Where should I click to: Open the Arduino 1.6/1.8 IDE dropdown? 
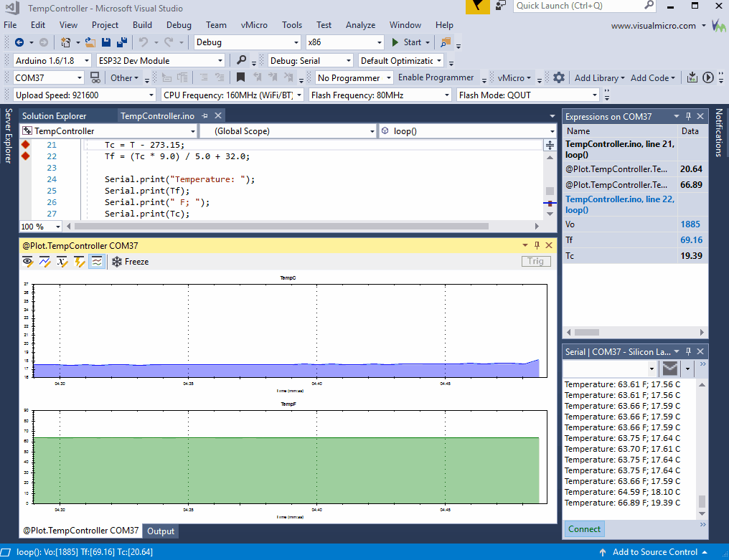point(52,60)
